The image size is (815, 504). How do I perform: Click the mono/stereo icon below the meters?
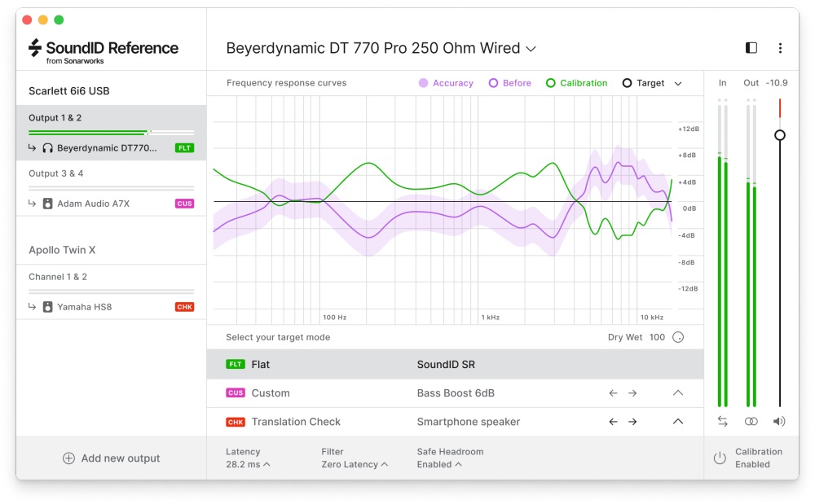[751, 421]
